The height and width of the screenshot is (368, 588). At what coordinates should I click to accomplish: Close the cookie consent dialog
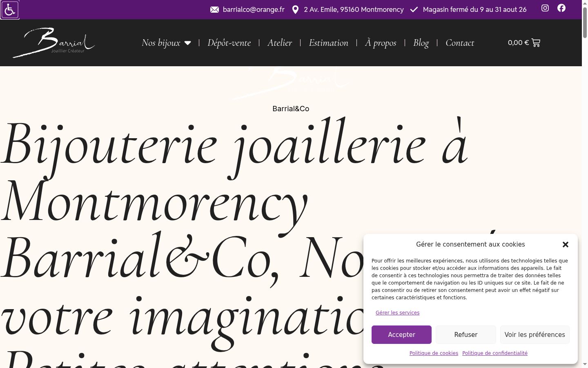(566, 245)
